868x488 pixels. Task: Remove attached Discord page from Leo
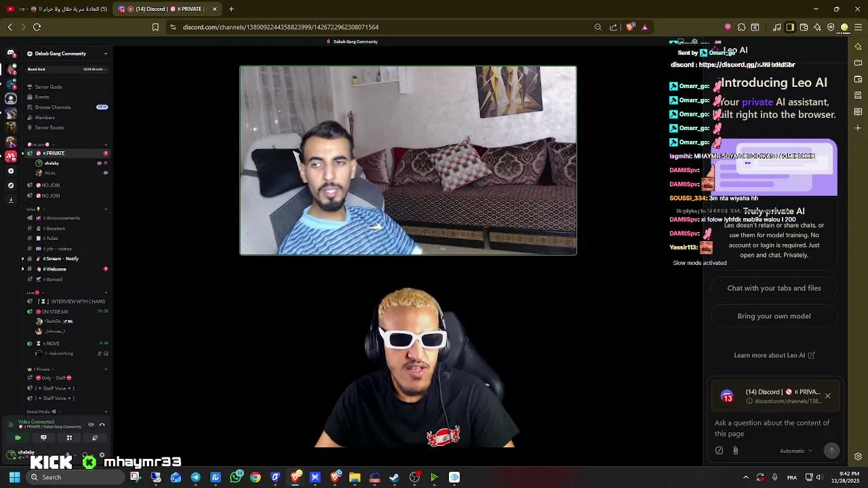coord(827,396)
